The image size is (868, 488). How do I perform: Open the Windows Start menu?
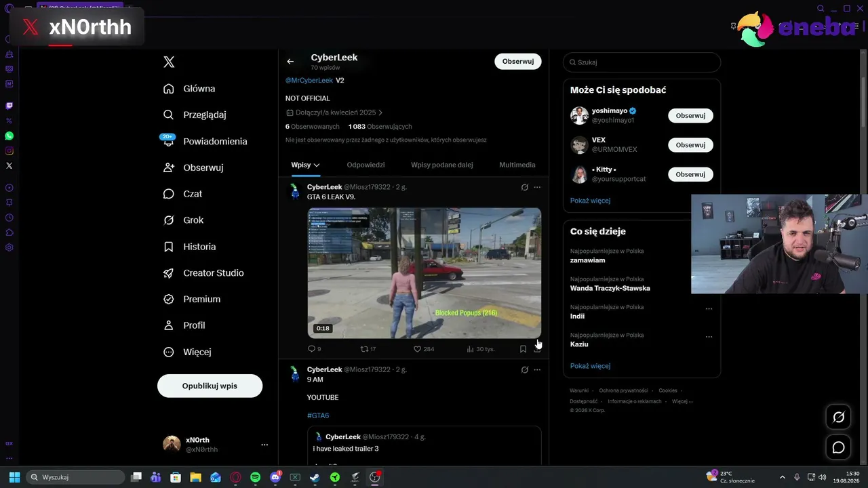coord(14,477)
